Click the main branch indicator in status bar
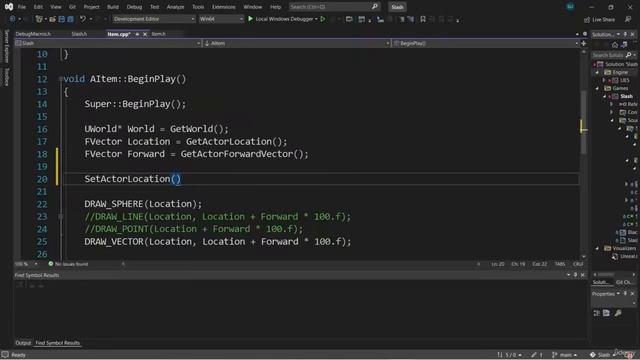Image resolution: width=640 pixels, height=360 pixels. coord(564,355)
